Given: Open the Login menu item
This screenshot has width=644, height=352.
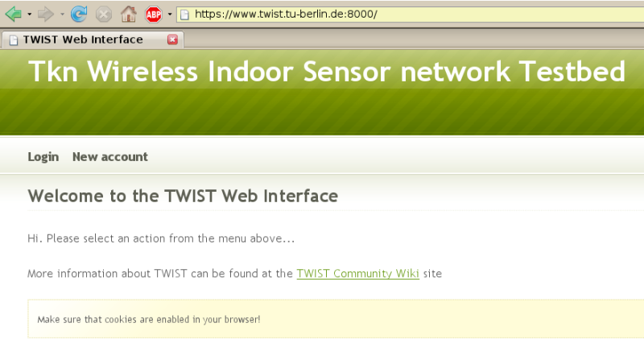Looking at the screenshot, I should point(43,157).
